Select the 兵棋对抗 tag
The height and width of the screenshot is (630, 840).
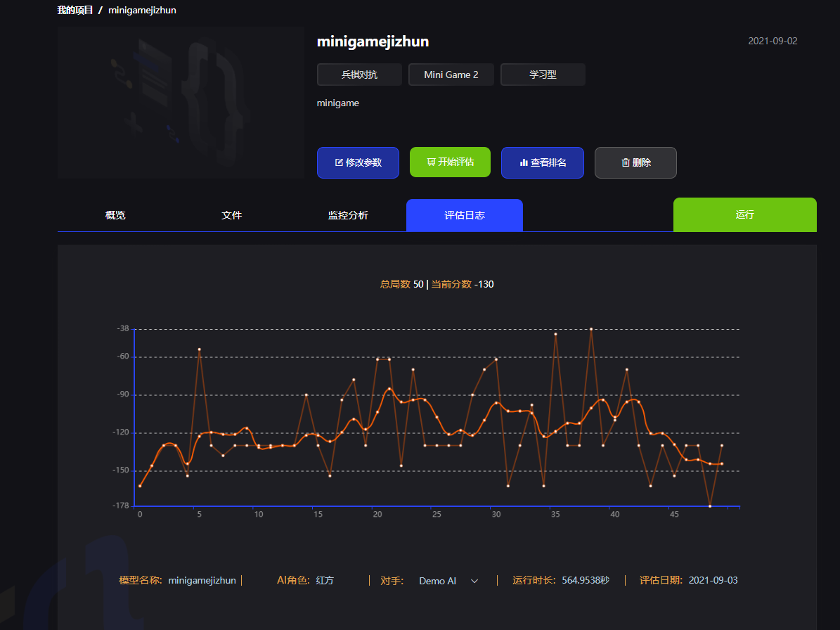[x=359, y=75]
